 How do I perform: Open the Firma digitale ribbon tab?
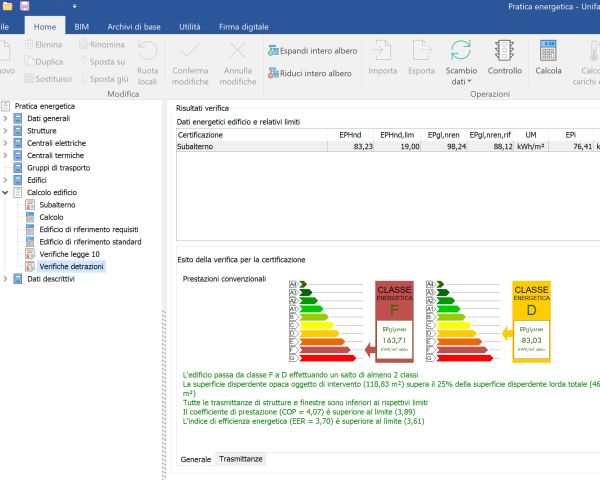(x=245, y=26)
